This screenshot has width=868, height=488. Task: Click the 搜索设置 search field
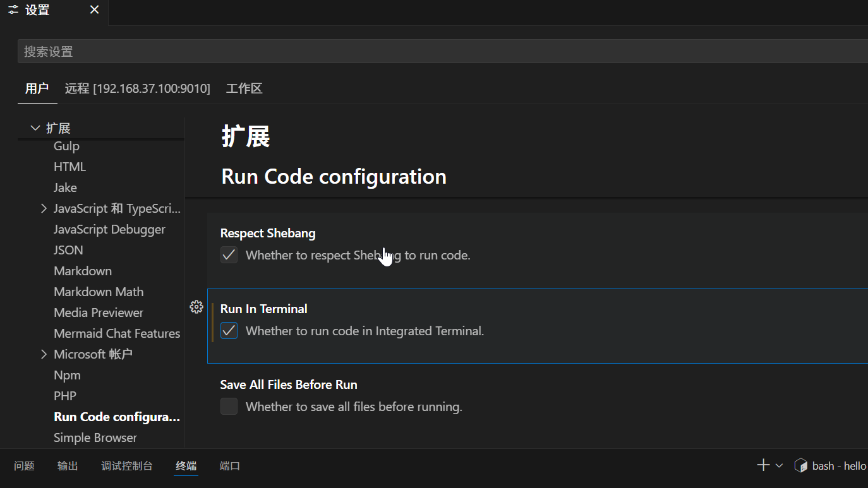442,52
